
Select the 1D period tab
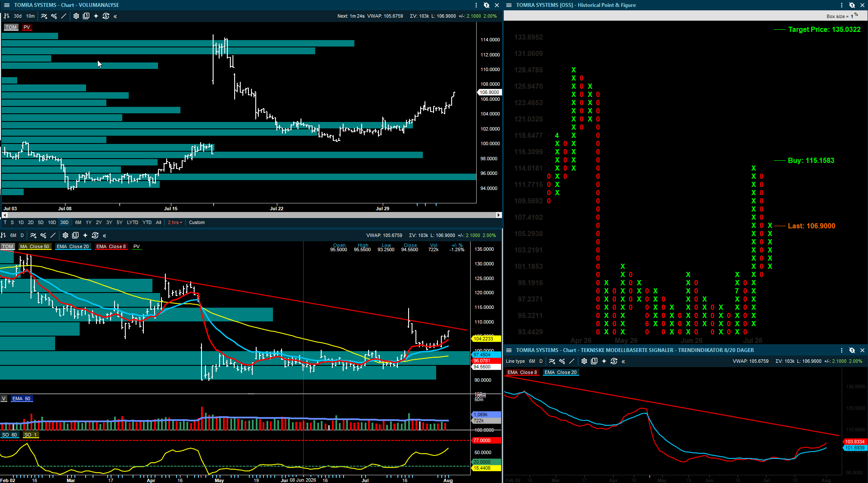point(21,222)
